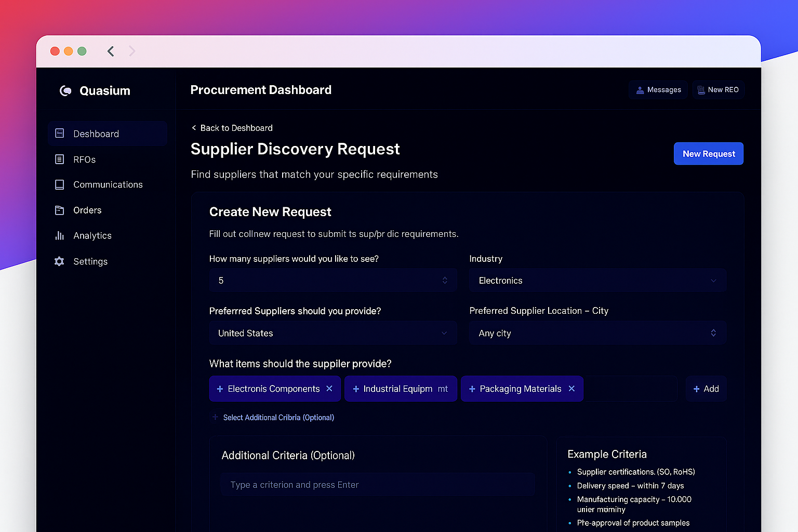Click the plus icon on Electronis Components
Viewport: 798px width, 532px height.
pos(220,389)
